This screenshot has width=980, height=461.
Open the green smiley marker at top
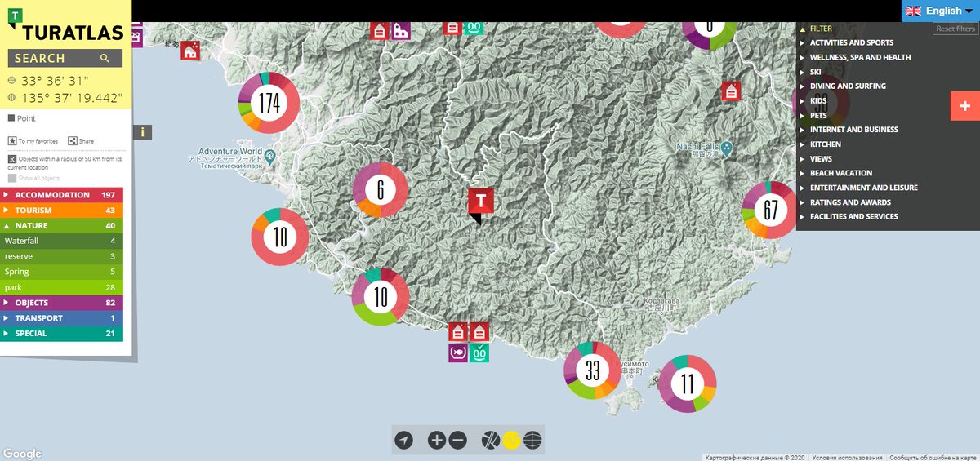click(474, 28)
